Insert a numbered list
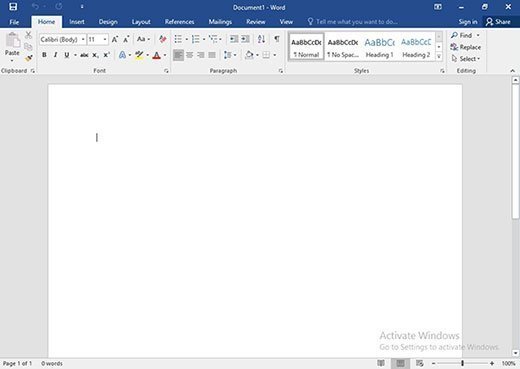This screenshot has height=369, width=520. 196,39
